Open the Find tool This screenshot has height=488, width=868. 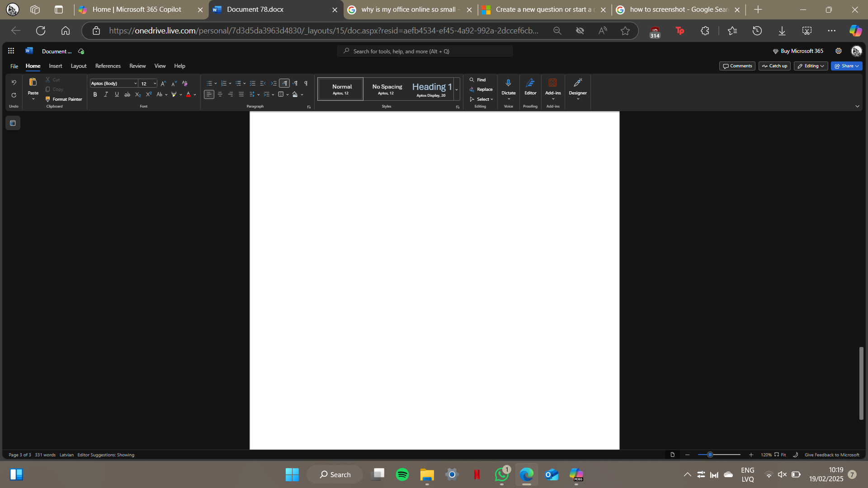[477, 80]
